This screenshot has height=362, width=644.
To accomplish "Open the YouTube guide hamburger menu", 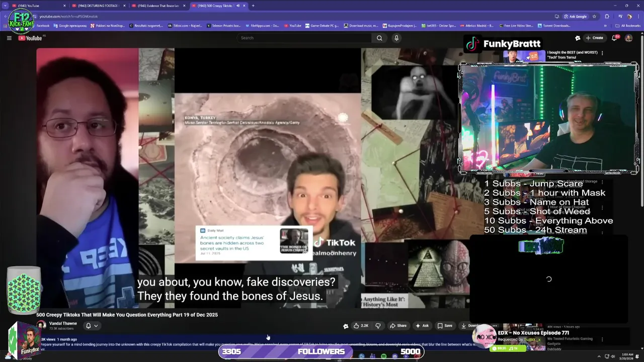I will [x=9, y=38].
